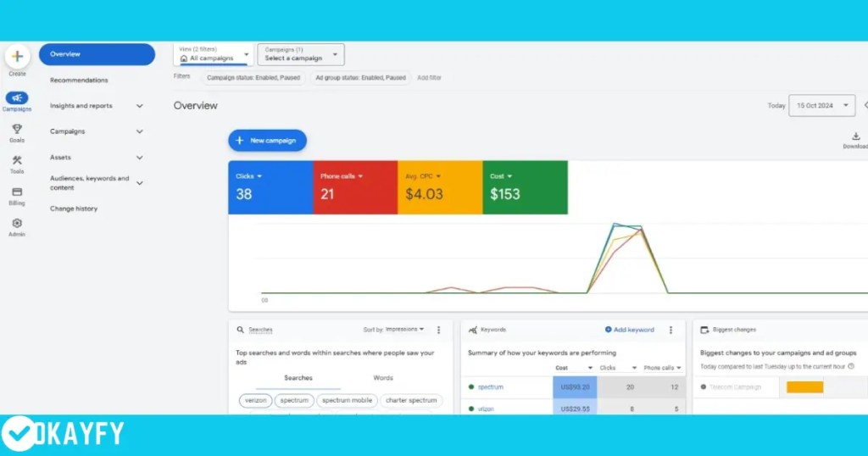Open the Billing card icon
This screenshot has width=868, height=456.
click(x=17, y=192)
